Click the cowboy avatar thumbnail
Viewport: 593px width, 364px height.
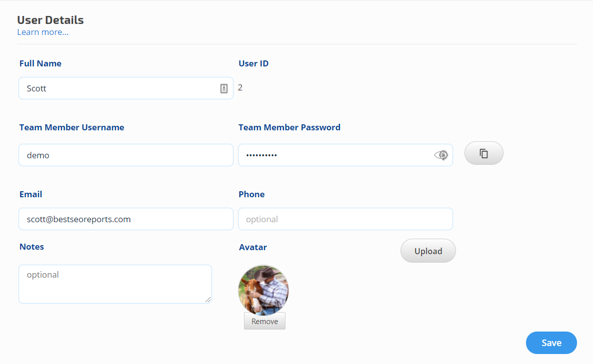tap(263, 290)
